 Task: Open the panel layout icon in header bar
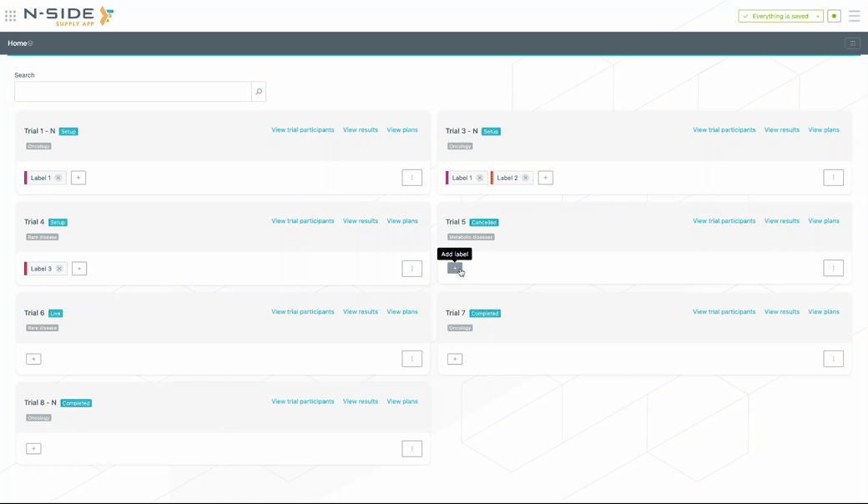tap(852, 43)
